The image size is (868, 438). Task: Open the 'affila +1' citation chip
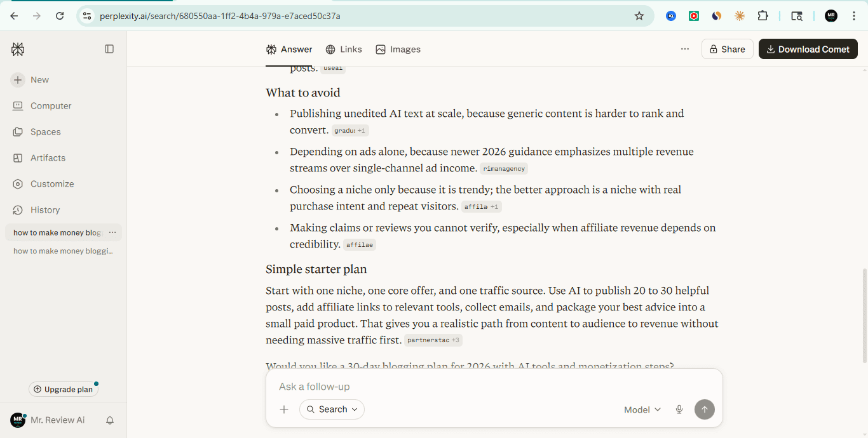tap(481, 207)
